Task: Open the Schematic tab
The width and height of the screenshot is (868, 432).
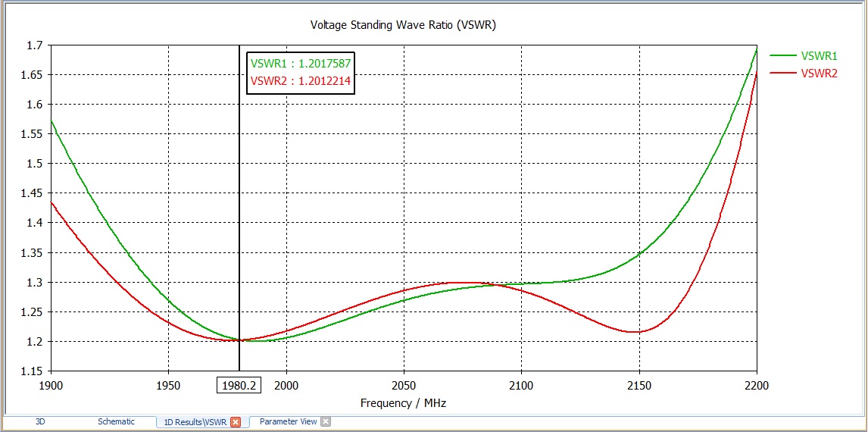Action: (116, 421)
